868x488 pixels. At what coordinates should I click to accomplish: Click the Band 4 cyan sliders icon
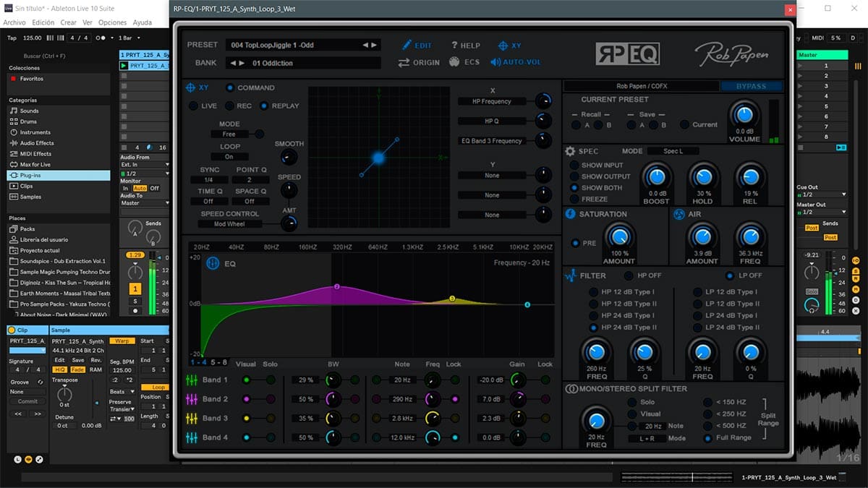tap(192, 437)
